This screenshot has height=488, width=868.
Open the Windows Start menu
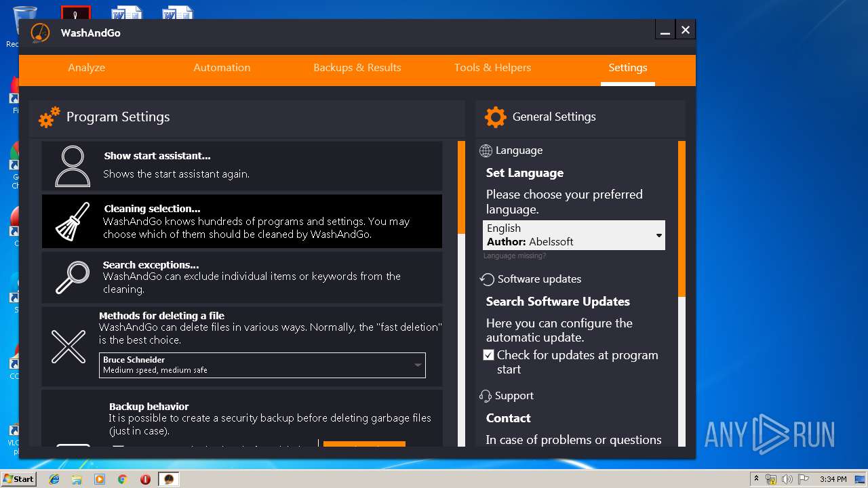click(x=18, y=479)
